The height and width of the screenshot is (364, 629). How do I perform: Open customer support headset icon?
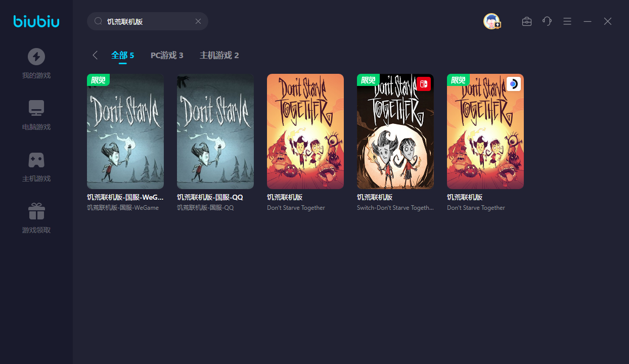coord(547,21)
